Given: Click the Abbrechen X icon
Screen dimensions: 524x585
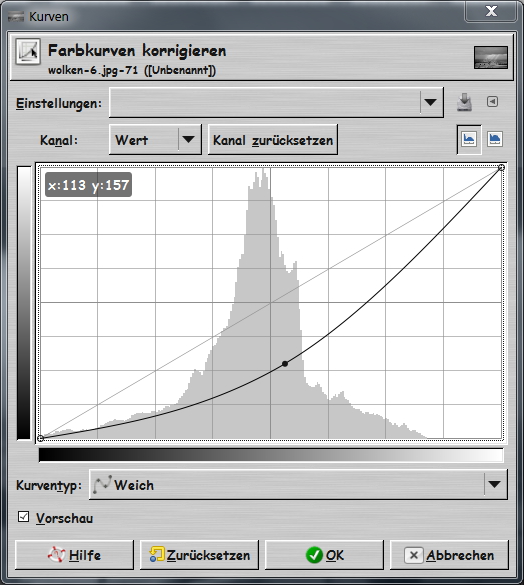Looking at the screenshot, I should 414,555.
